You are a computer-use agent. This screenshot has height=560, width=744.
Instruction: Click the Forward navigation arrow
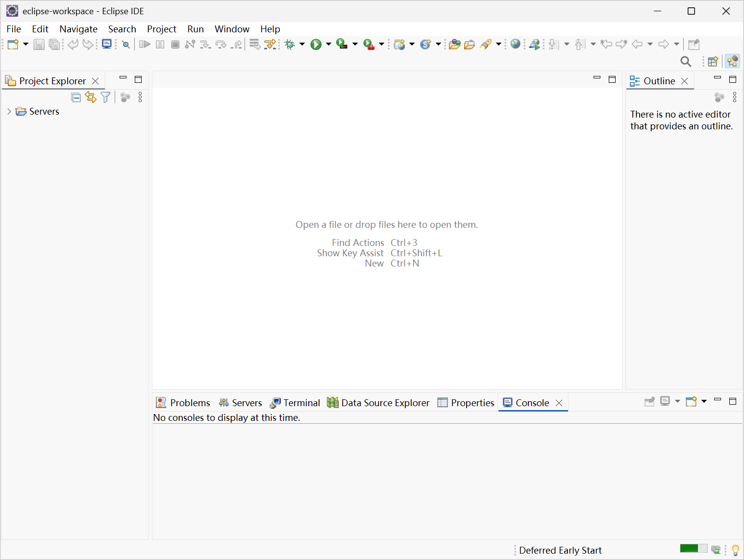(664, 45)
